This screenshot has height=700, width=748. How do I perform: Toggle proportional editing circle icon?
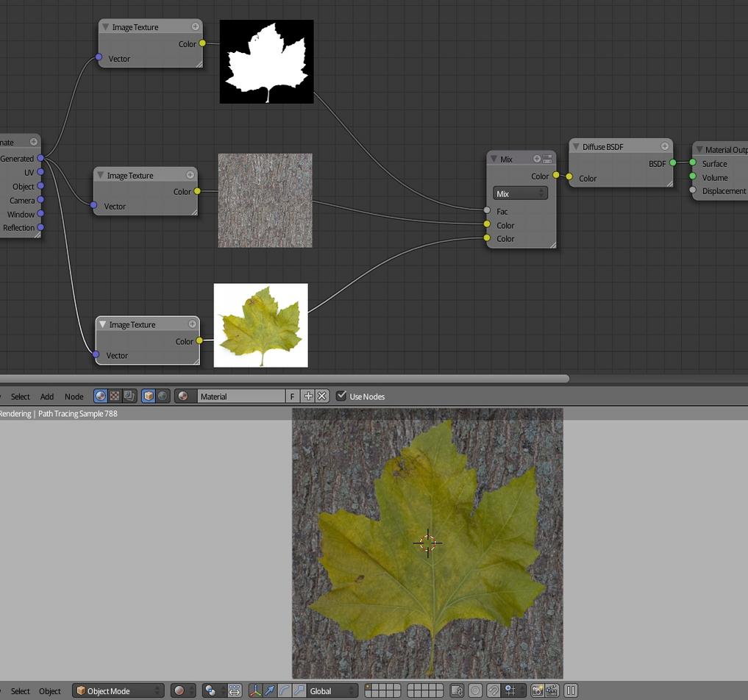475,691
